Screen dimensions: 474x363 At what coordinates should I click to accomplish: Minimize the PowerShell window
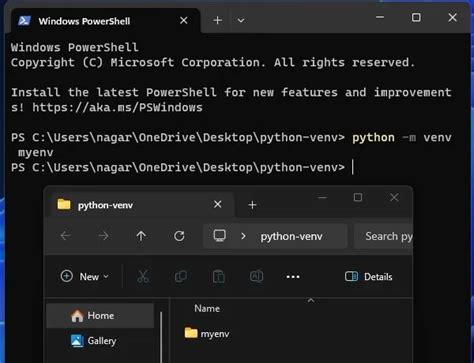click(x=380, y=17)
